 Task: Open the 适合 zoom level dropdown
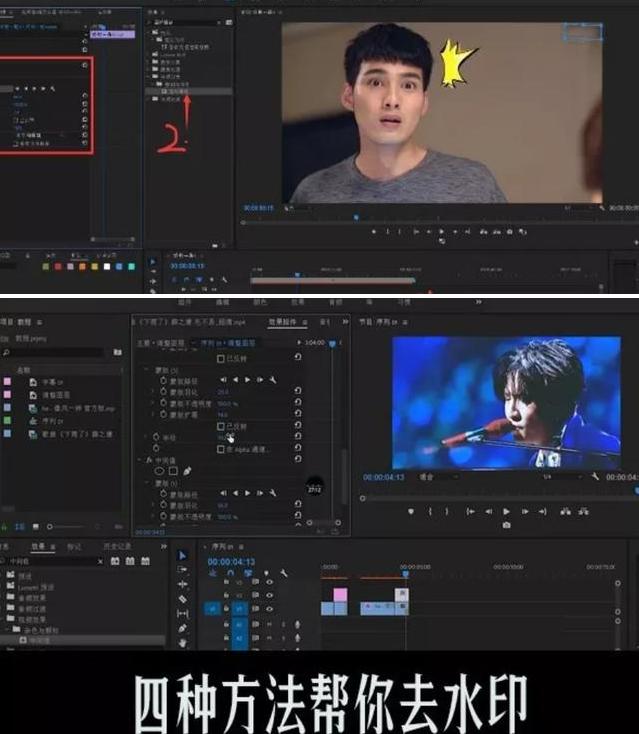pos(438,477)
